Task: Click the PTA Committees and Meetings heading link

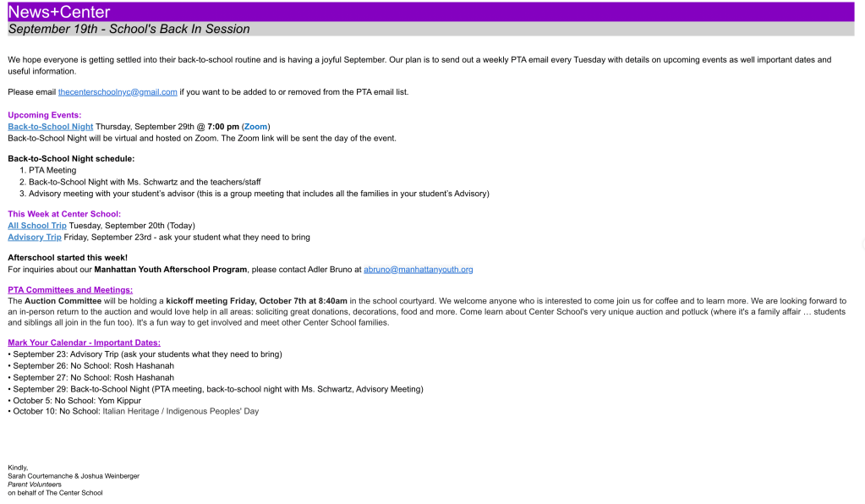Action: pyautogui.click(x=70, y=290)
